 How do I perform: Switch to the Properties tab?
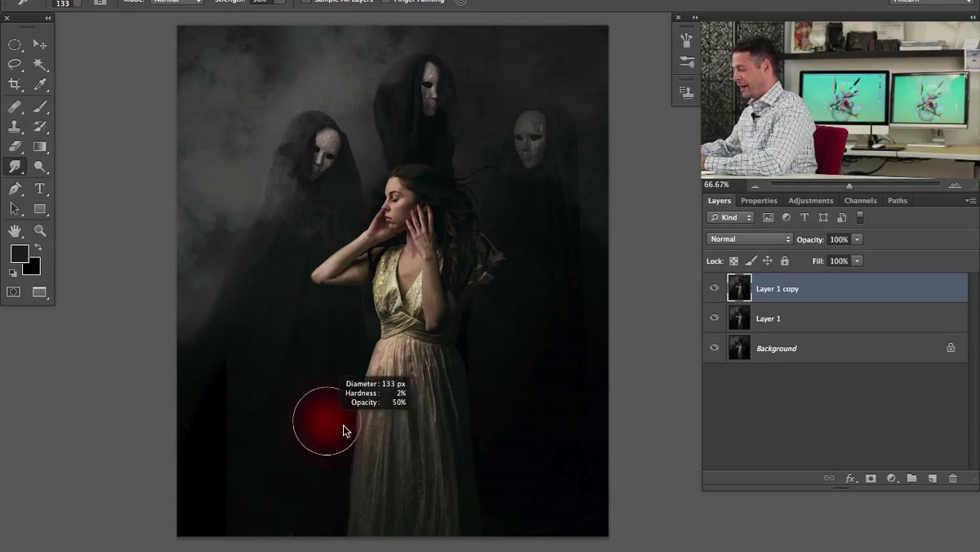point(759,200)
